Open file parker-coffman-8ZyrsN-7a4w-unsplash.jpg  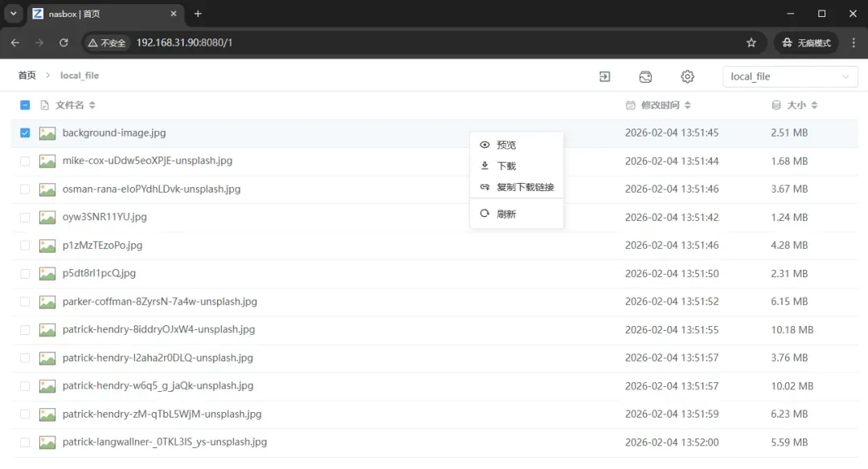[x=159, y=302]
